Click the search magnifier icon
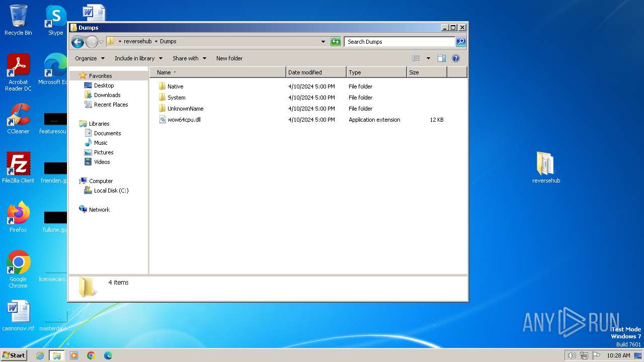 (461, 42)
